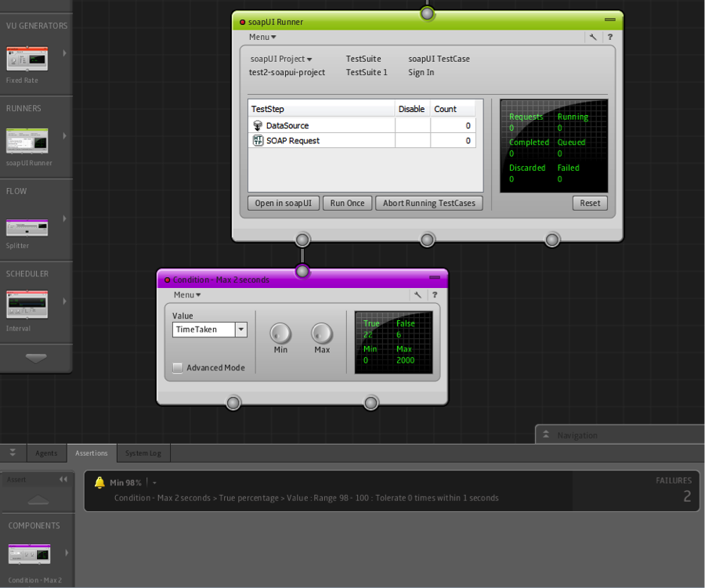Click the Min knob control
Viewport: 705px width, 588px height.
[x=280, y=334]
